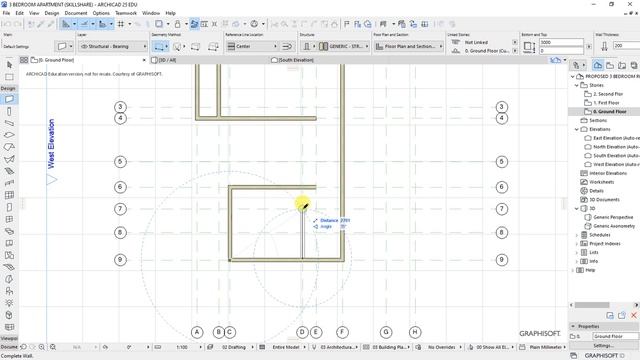Open the Reference Line Location Center dropdown
This screenshot has height=360, width=640.
click(x=252, y=47)
